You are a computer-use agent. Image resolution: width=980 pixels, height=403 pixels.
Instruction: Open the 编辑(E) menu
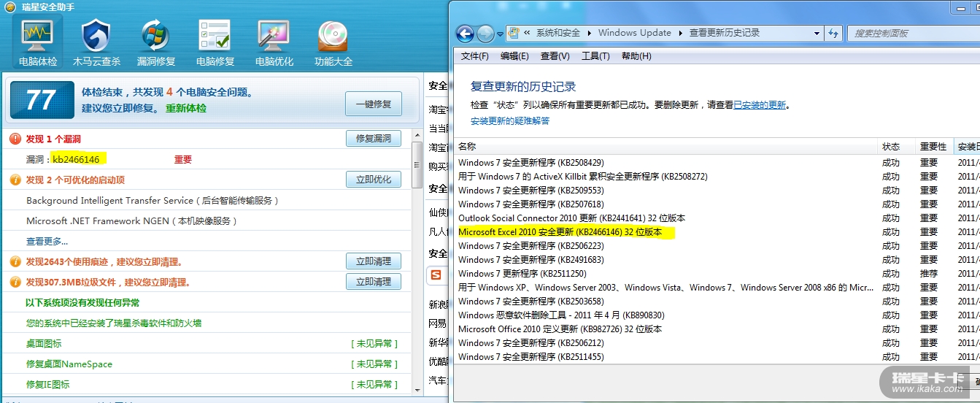514,56
